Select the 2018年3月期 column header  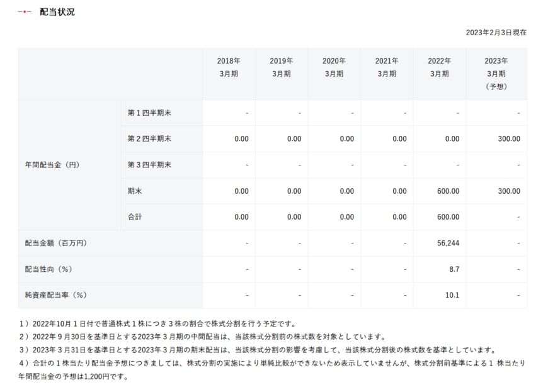coord(229,67)
